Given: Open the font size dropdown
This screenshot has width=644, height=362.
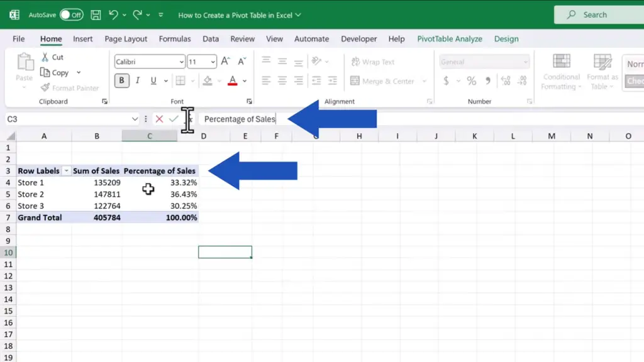Looking at the screenshot, I should pos(213,62).
